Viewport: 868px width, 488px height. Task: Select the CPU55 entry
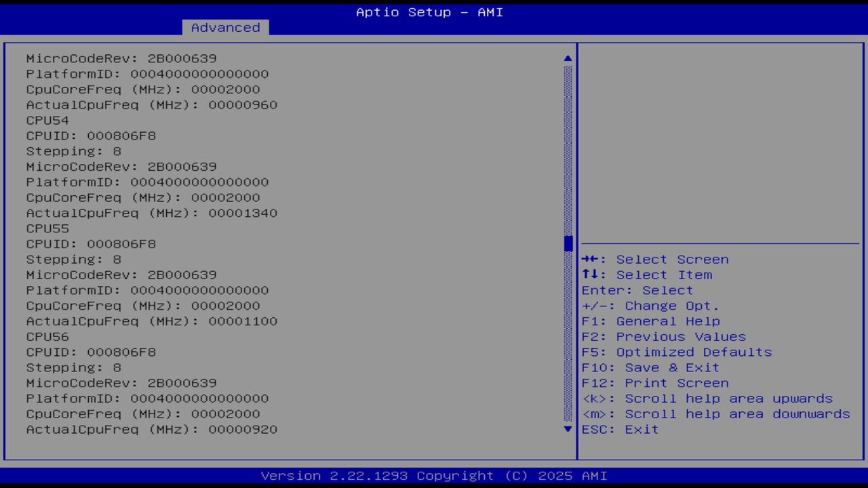(x=47, y=228)
